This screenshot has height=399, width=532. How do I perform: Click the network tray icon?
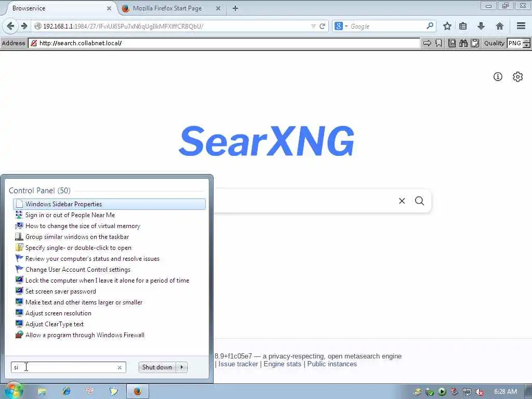click(467, 392)
